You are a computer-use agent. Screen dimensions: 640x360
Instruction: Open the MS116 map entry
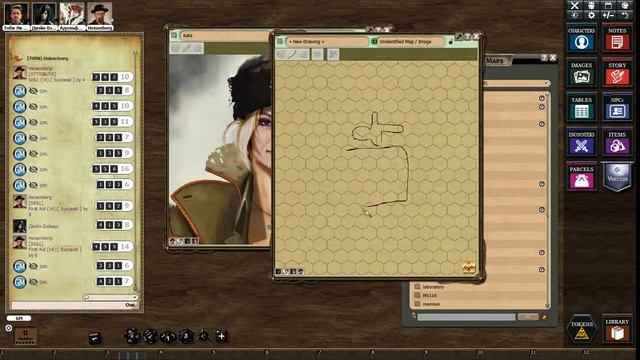point(429,295)
